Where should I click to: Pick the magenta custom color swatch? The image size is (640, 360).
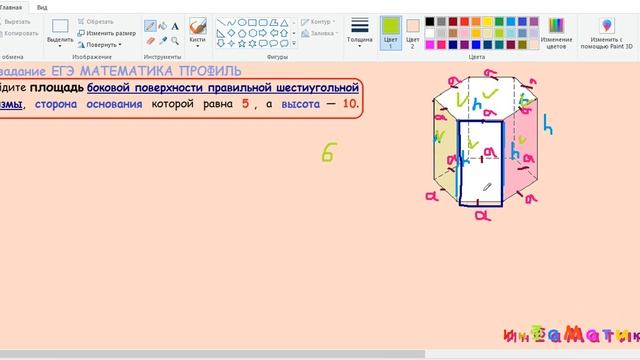coord(430,44)
